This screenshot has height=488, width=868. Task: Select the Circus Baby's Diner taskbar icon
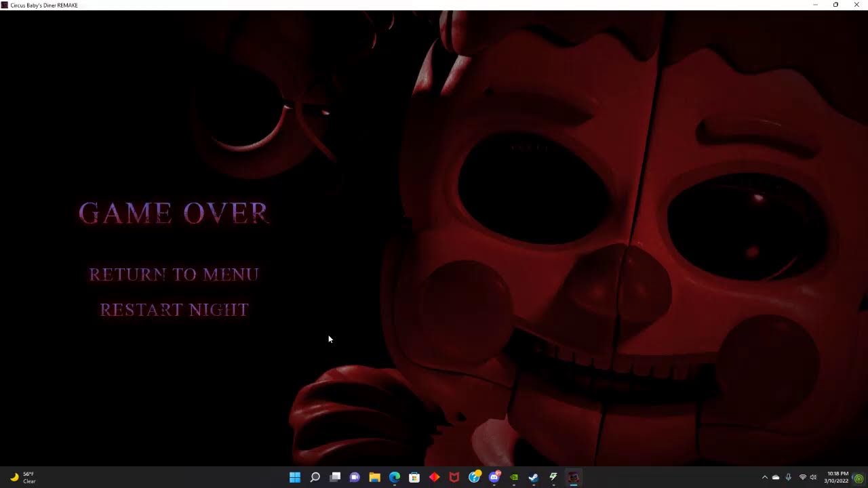coord(574,477)
